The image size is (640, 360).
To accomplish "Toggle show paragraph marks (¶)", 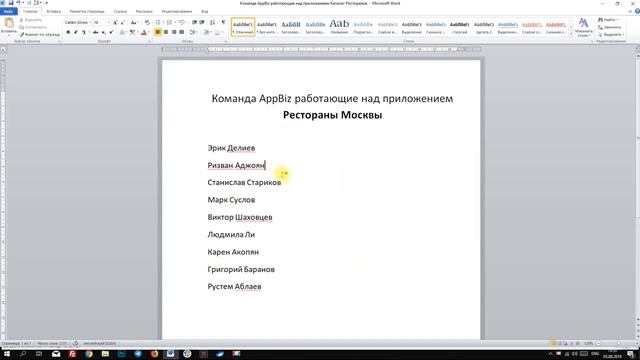I will coord(223,22).
